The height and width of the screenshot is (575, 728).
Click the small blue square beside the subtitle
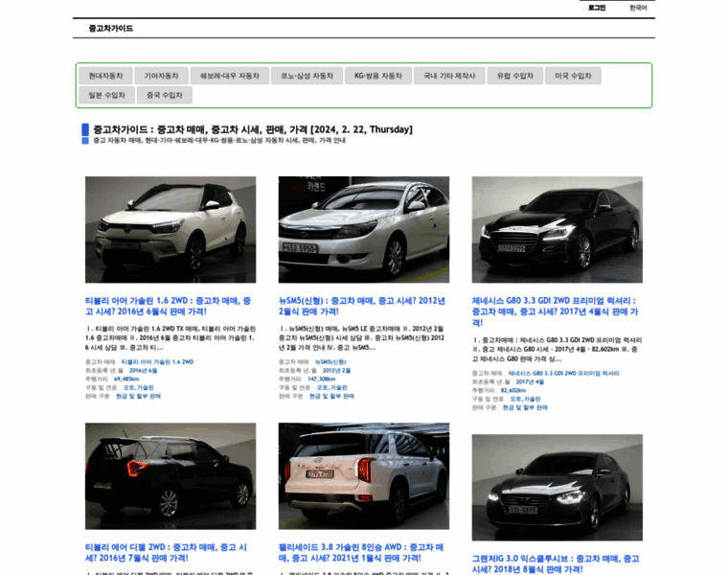click(x=85, y=141)
